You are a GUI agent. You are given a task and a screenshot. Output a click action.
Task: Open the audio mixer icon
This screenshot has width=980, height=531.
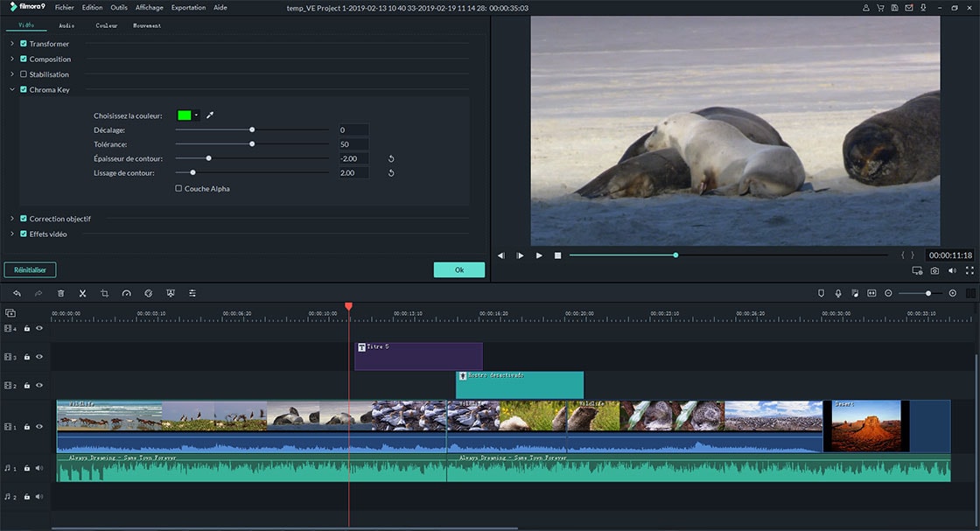(854, 293)
